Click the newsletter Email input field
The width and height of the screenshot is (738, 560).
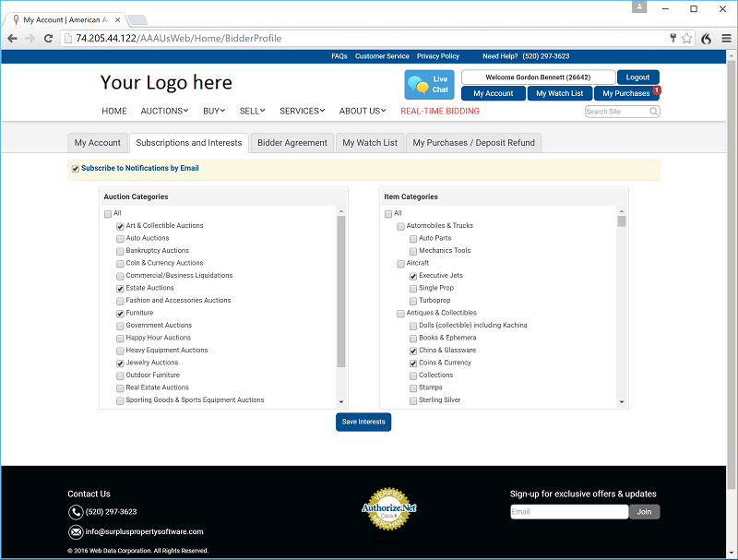pos(569,512)
